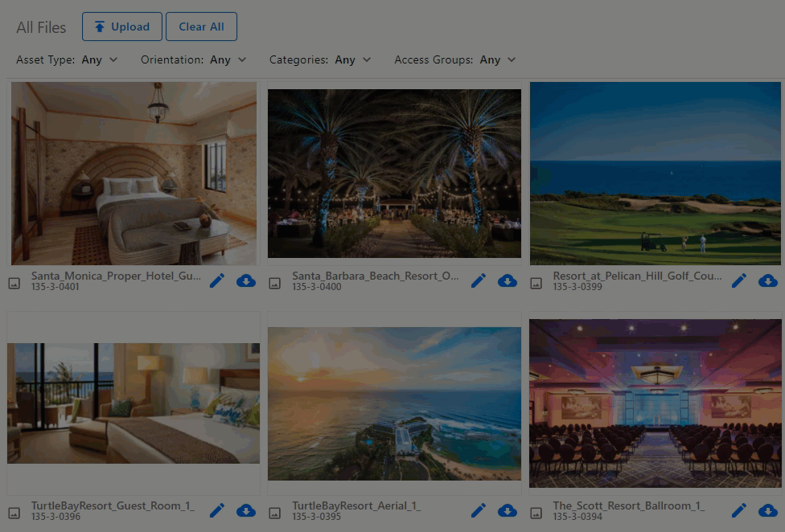Viewport: 785px width, 532px height.
Task: Click asset ID 135-3-0395
Action: (x=317, y=517)
